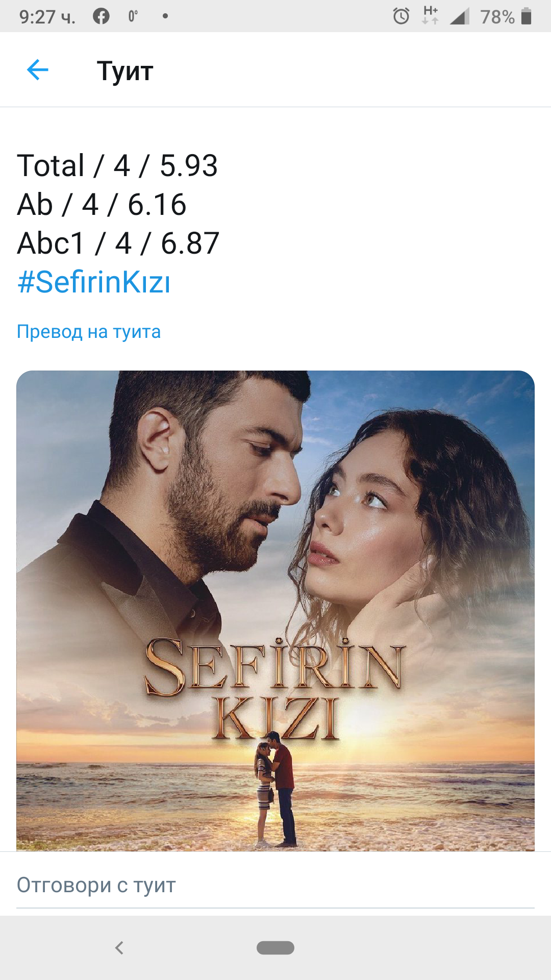Tap the Facebook notification icon in status bar
The width and height of the screenshot is (551, 980).
101,16
